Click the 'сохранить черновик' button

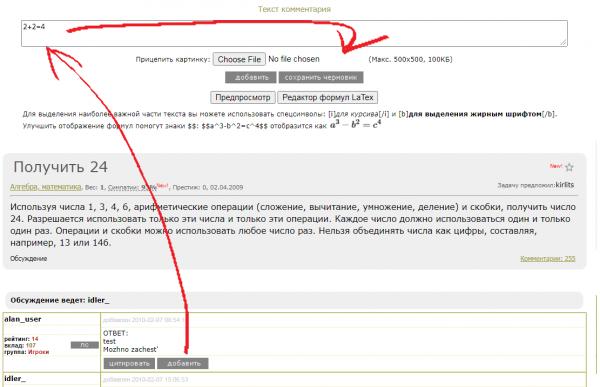321,77
